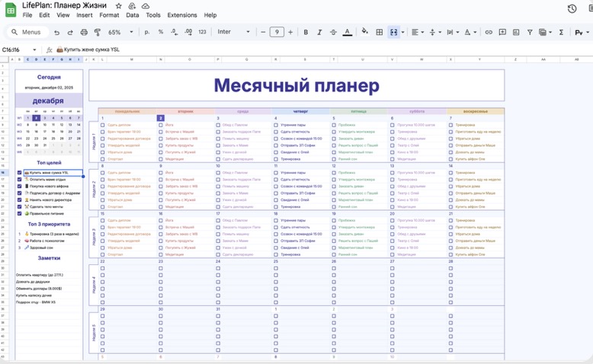Click the font size field showing 9
Screen dimensions: 593x364
(x=277, y=33)
